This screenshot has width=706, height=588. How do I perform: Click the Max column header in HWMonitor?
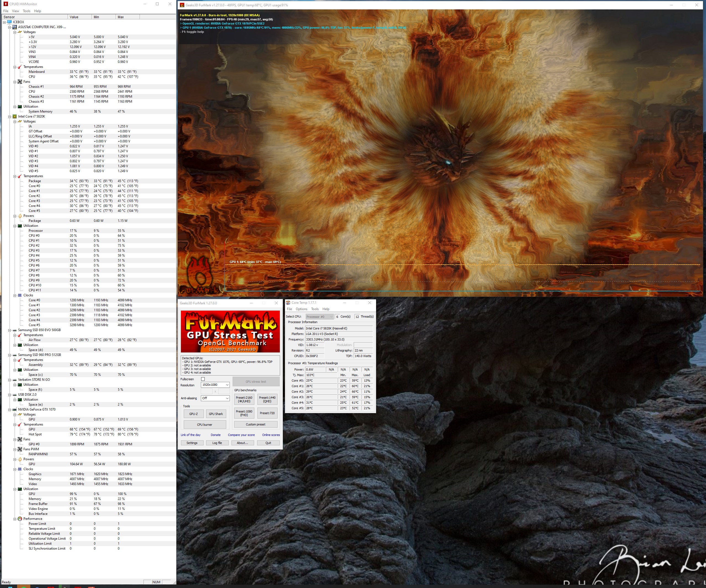[x=128, y=17]
